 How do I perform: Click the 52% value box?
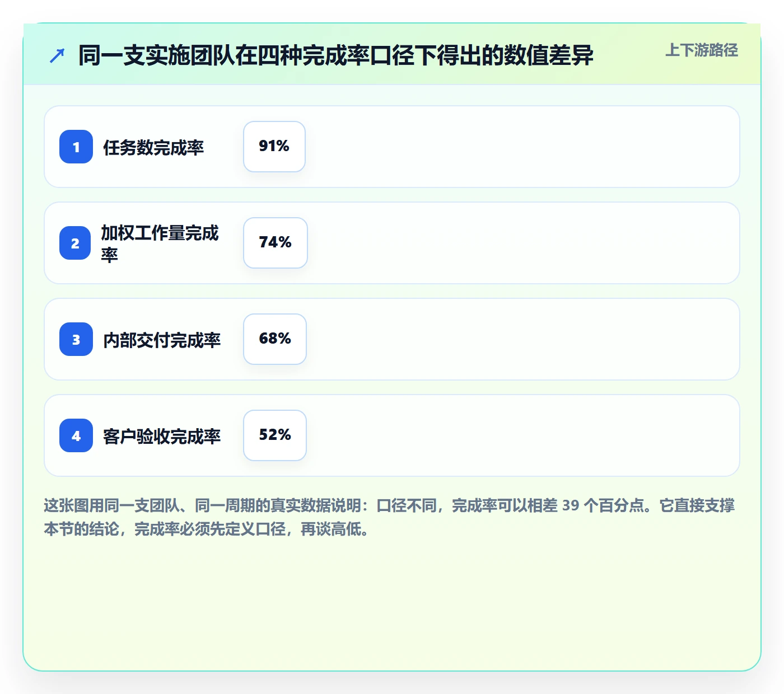point(275,435)
